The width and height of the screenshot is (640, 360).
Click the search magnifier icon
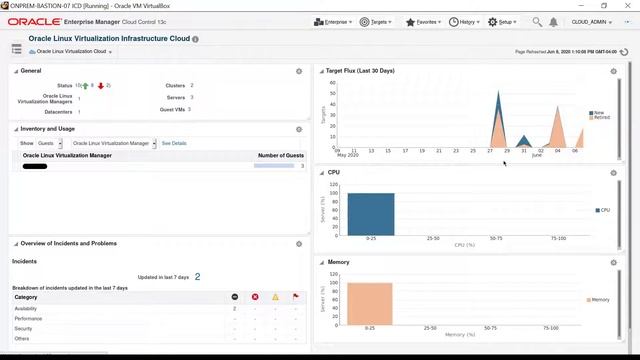pyautogui.click(x=537, y=22)
